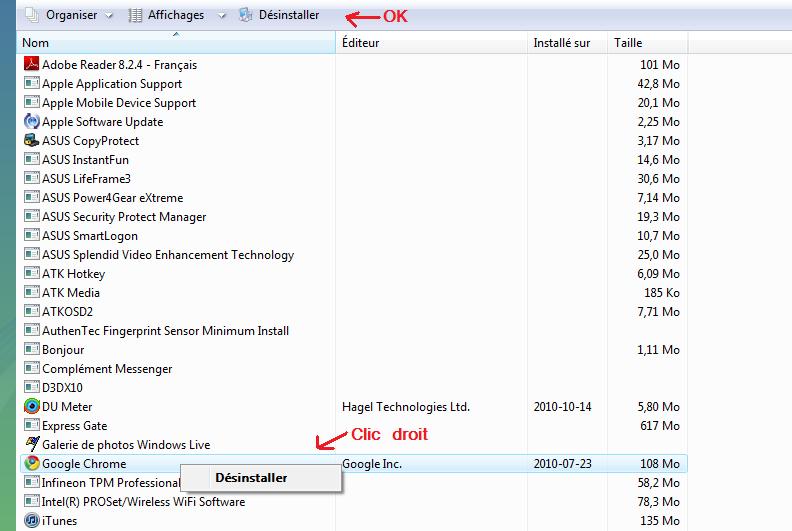Click the Organiser toolbar button
792x531 pixels.
coord(62,15)
